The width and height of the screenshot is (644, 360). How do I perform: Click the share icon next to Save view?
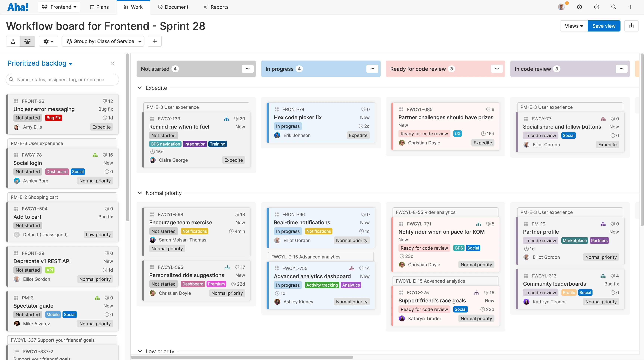[632, 26]
